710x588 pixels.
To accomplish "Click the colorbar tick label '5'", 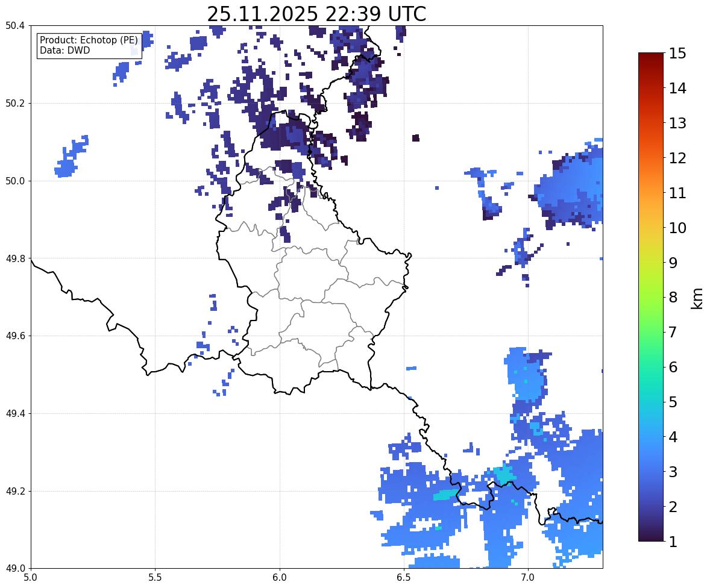I will (673, 402).
